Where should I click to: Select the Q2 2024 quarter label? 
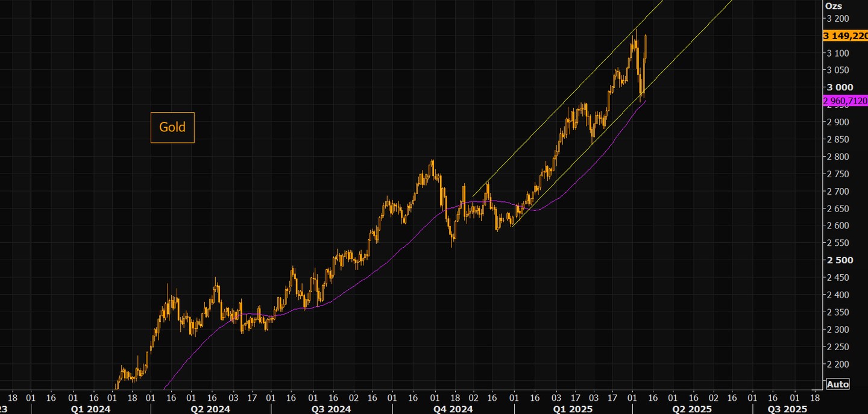tap(210, 409)
